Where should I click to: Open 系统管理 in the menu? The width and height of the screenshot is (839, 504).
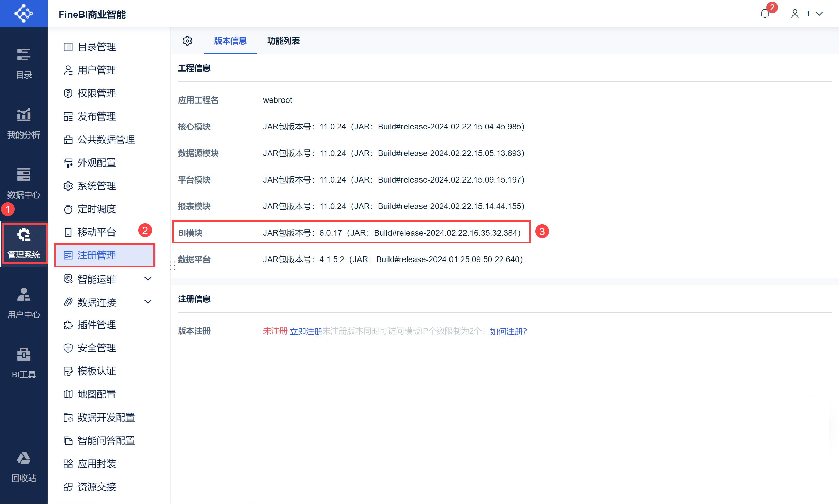pyautogui.click(x=97, y=186)
